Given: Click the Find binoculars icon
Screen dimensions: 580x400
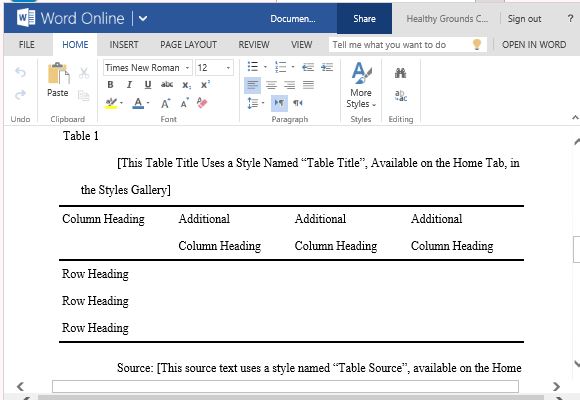Looking at the screenshot, I should [x=401, y=73].
